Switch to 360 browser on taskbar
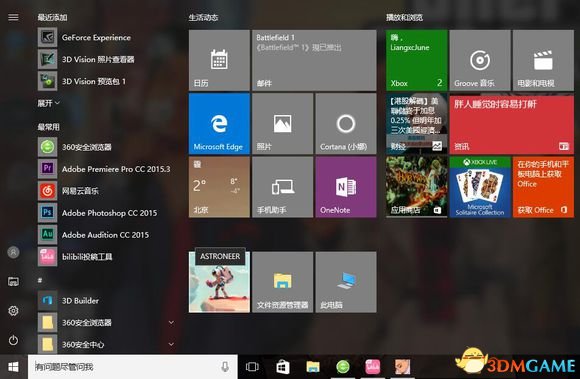 [343, 367]
